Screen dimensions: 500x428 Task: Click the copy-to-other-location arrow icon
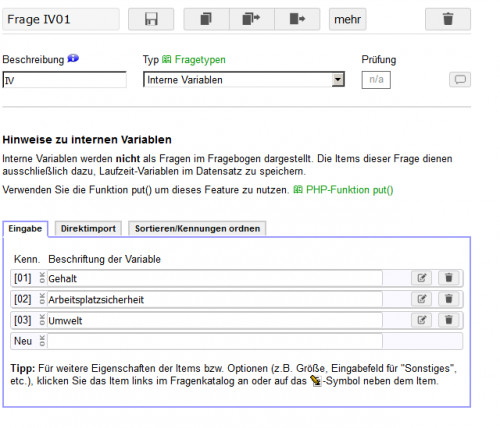click(x=252, y=19)
